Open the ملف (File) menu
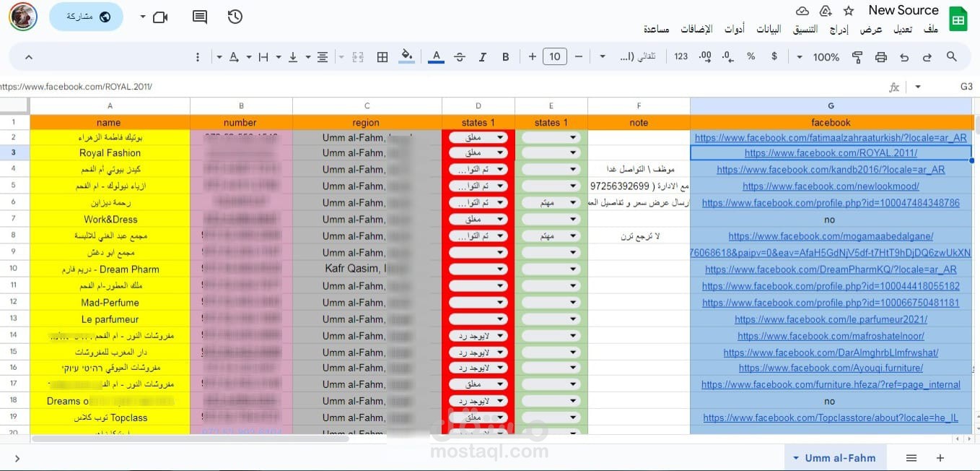Image resolution: width=980 pixels, height=471 pixels. pos(931,29)
